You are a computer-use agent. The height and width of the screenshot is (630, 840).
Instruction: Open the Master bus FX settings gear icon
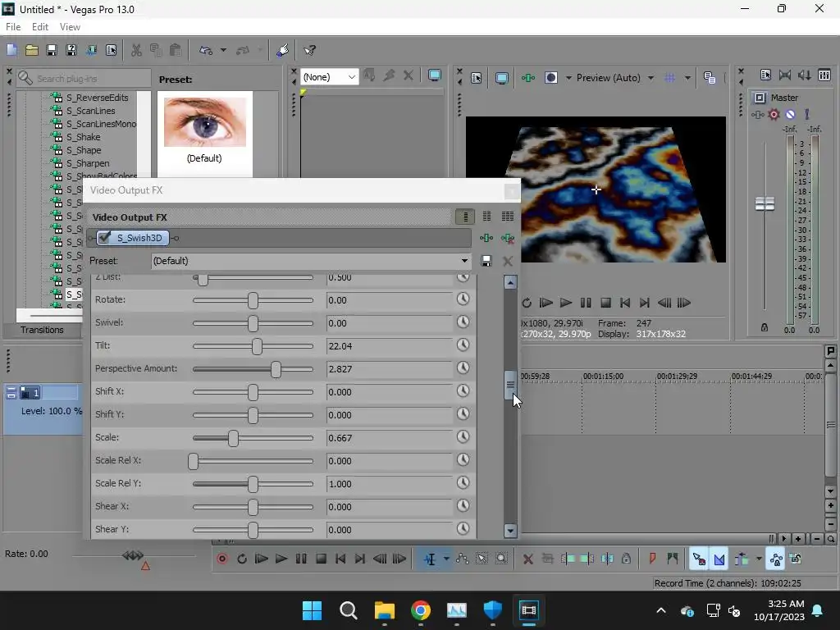click(x=774, y=114)
